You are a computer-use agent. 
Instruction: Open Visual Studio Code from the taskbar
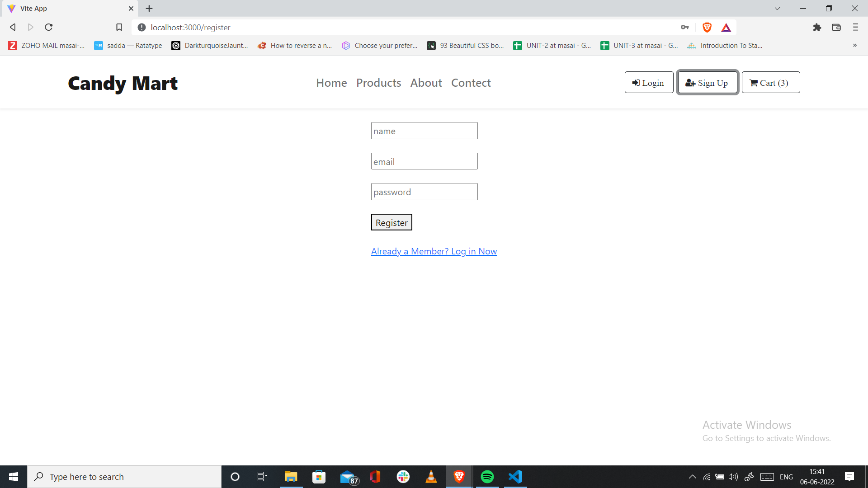point(515,476)
